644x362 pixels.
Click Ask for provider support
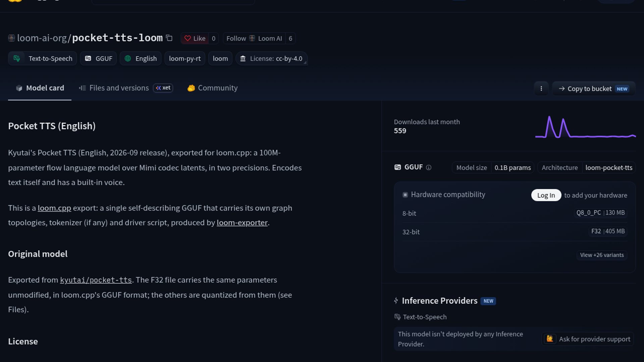(x=588, y=339)
